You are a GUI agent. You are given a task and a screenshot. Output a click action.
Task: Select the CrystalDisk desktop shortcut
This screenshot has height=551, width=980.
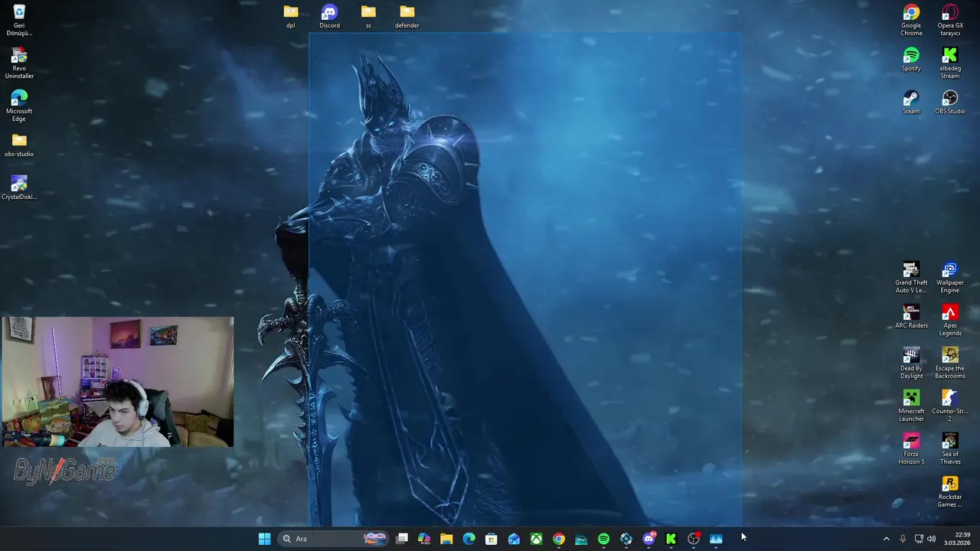tap(19, 187)
